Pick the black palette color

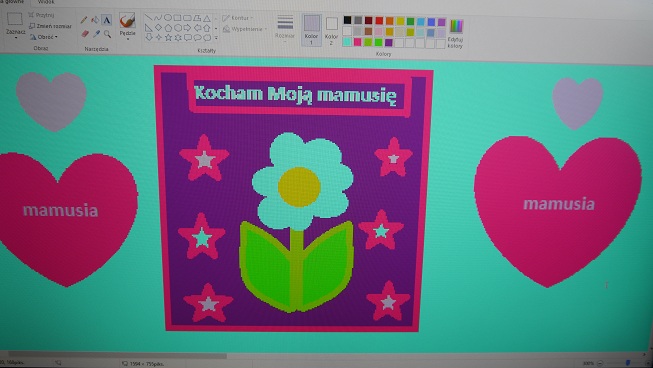[347, 20]
